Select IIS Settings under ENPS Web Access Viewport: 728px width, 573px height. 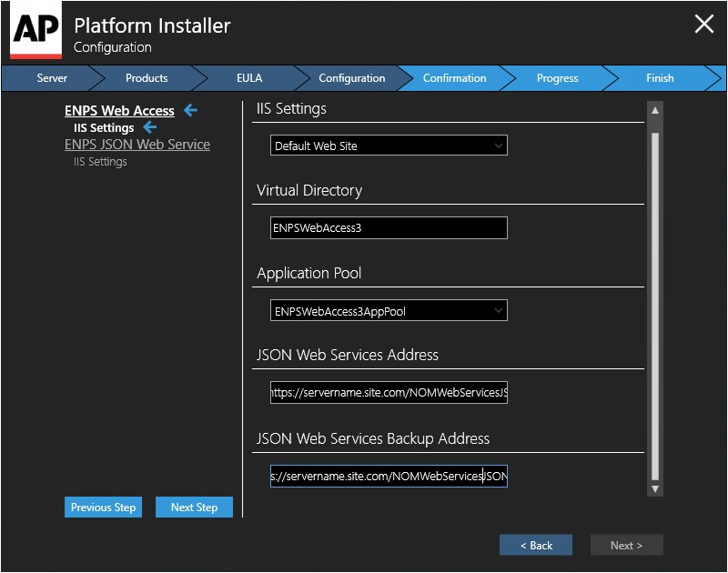coord(104,127)
